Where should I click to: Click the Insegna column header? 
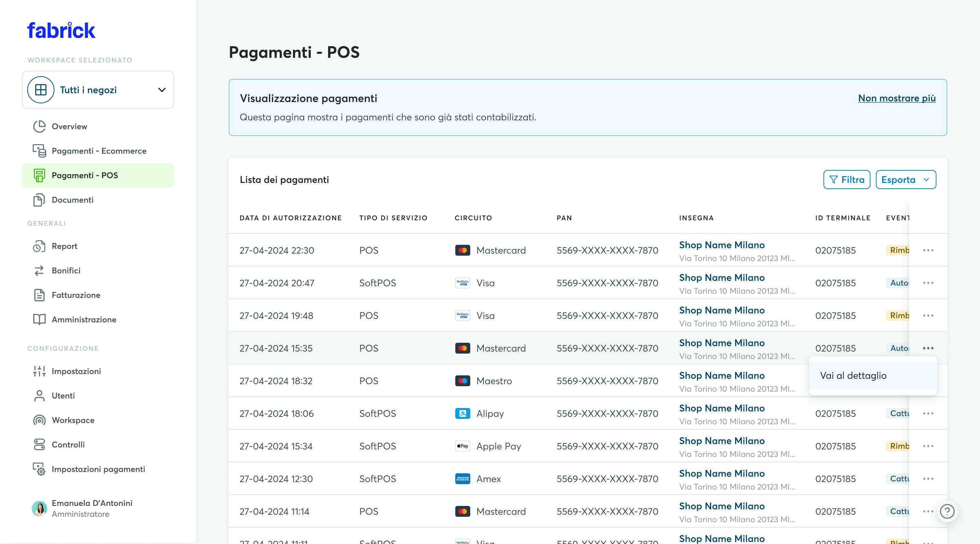[696, 218]
